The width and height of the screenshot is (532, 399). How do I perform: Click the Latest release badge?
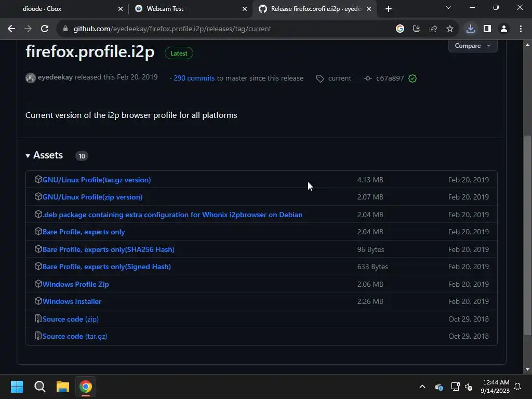click(x=179, y=54)
